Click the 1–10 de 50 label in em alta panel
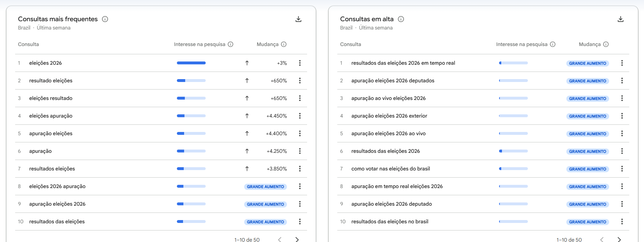 (x=569, y=239)
